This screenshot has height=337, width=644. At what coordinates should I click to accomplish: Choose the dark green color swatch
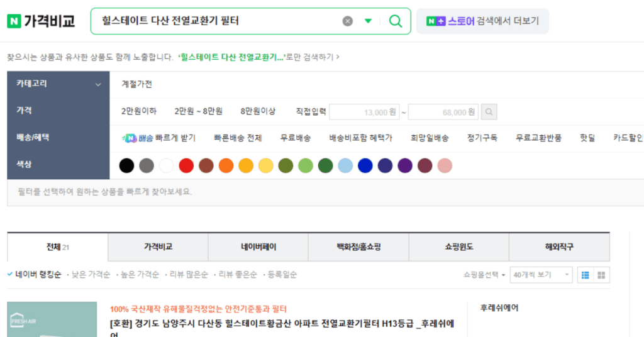tap(325, 166)
